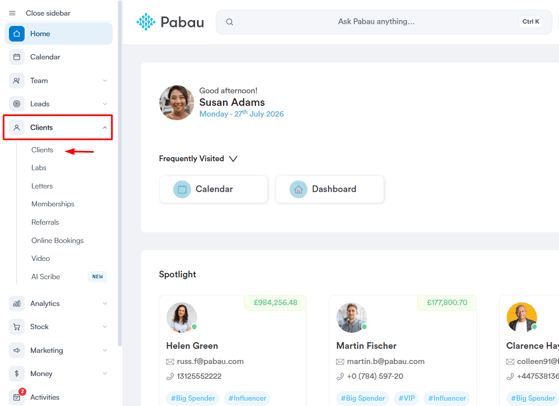The image size is (559, 406).
Task: Click calendar icon in Frequently Visited tile
Action: click(182, 189)
